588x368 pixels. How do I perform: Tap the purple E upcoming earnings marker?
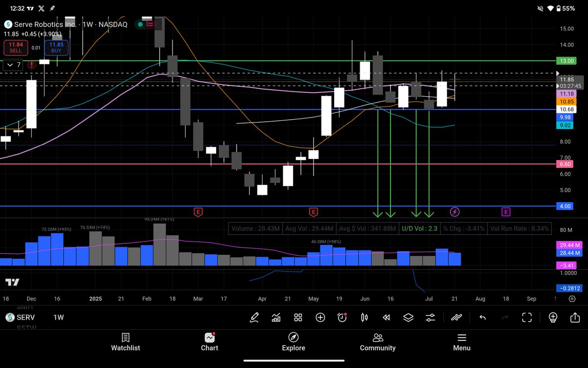coord(506,212)
